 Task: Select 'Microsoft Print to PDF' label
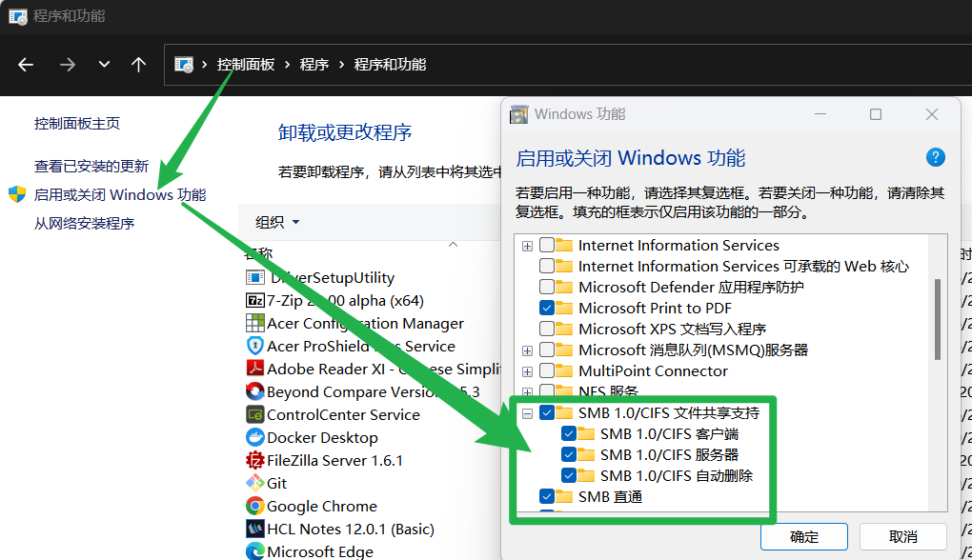[655, 308]
